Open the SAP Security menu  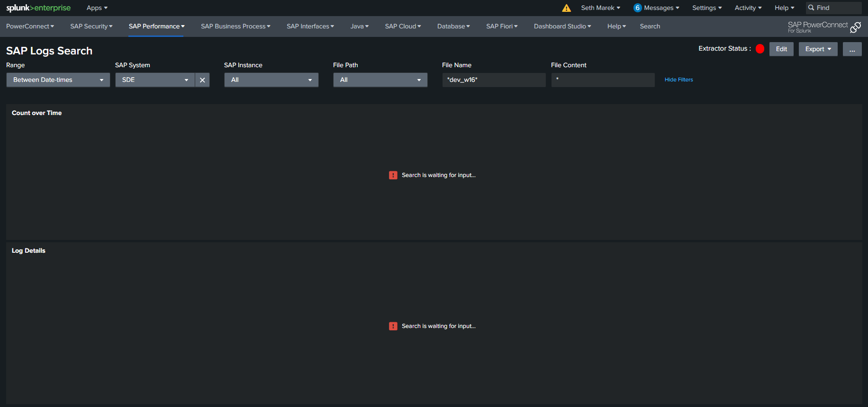tap(91, 27)
